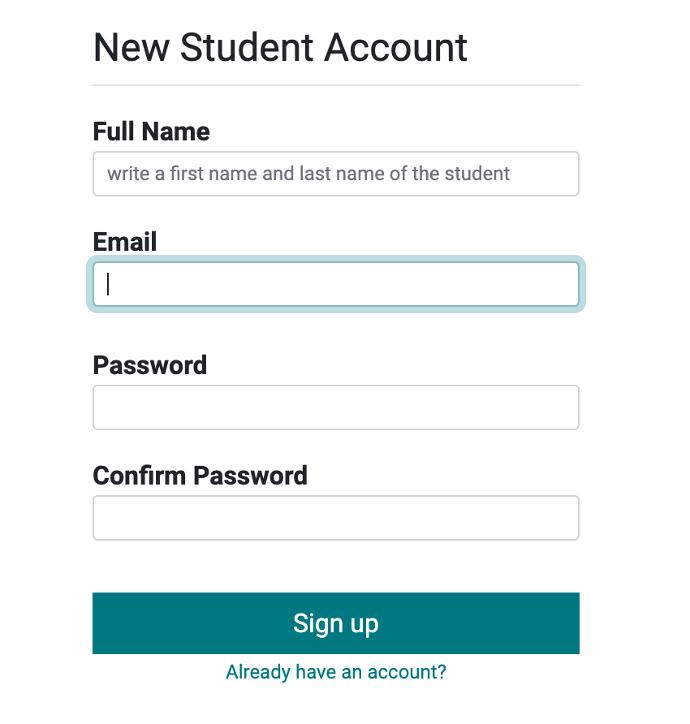Click the "Confirm Password" field label
The height and width of the screenshot is (724, 690).
[x=200, y=476]
